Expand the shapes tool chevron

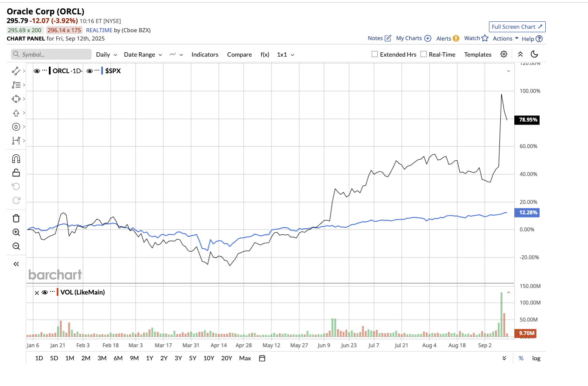click(x=24, y=99)
